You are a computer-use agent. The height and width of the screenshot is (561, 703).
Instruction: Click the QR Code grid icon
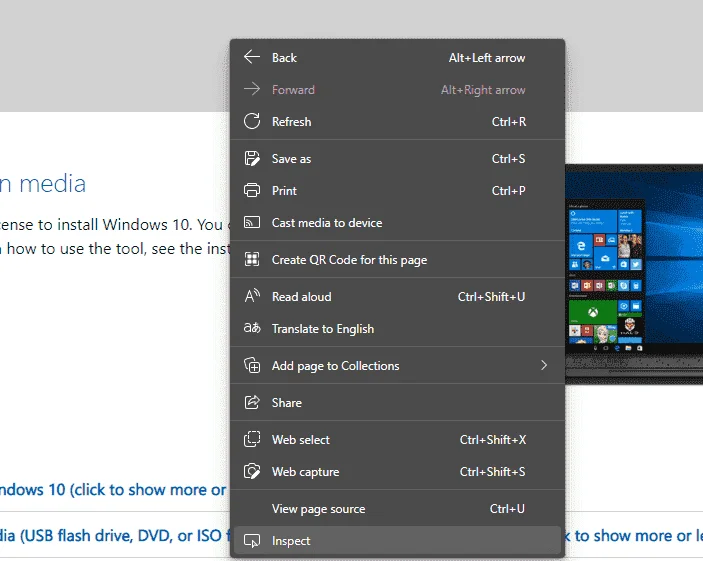click(252, 259)
